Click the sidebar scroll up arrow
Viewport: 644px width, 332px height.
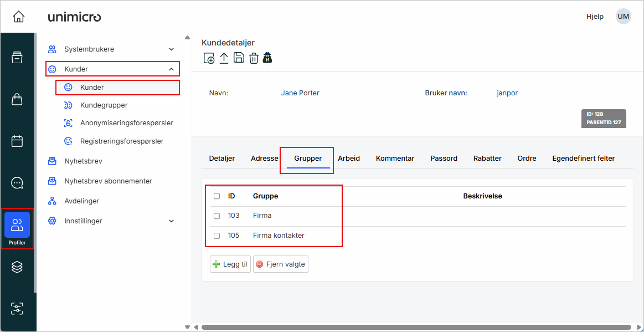(x=188, y=37)
